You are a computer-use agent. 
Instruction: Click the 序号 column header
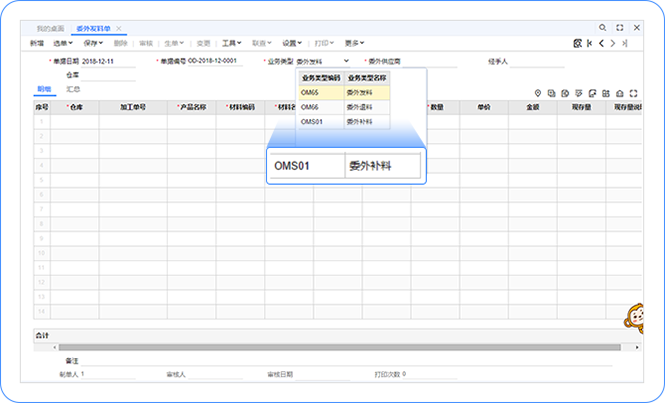42,107
